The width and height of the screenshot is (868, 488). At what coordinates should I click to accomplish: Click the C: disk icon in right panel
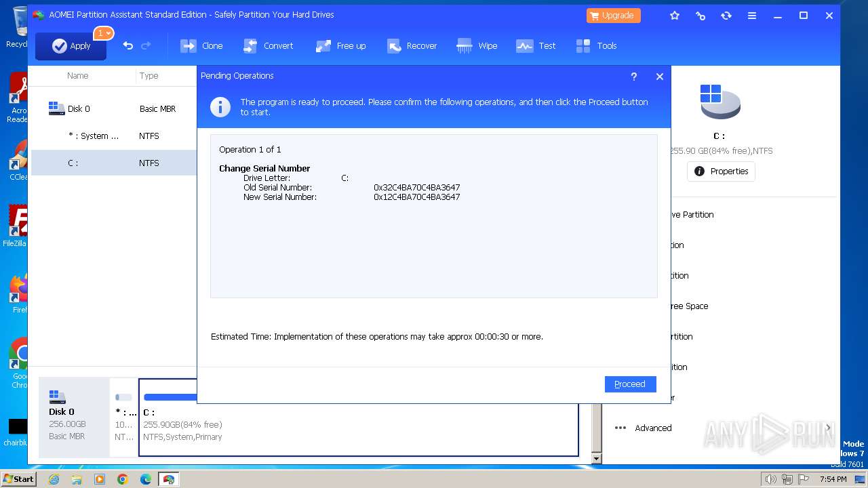coord(719,102)
